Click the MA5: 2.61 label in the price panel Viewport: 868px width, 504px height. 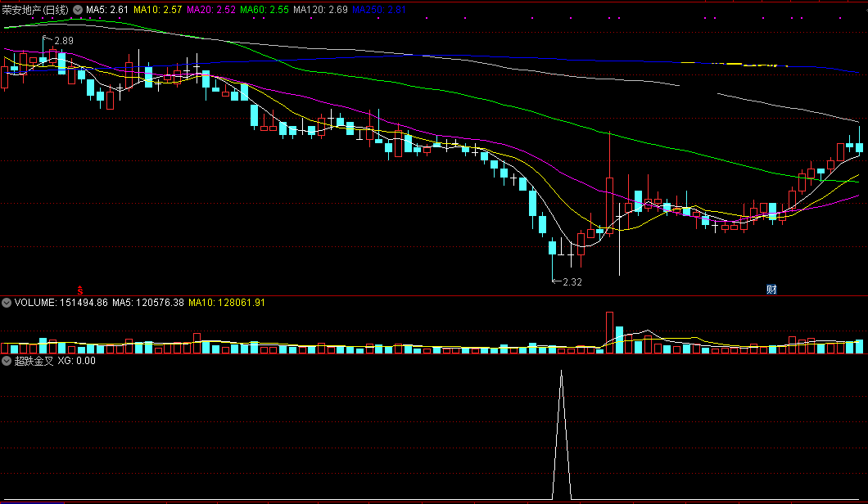106,10
